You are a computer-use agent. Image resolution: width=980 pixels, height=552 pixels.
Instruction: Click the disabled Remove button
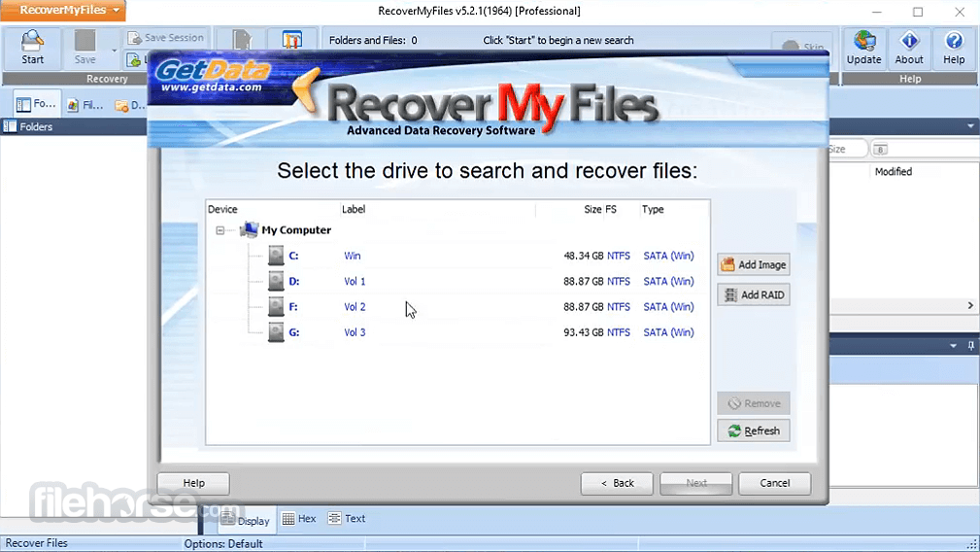pos(753,403)
